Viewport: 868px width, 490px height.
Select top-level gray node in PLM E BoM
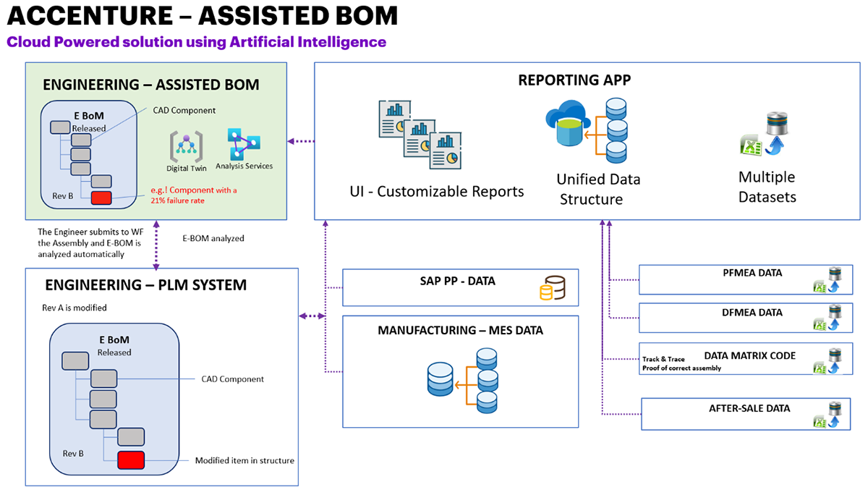pos(76,360)
